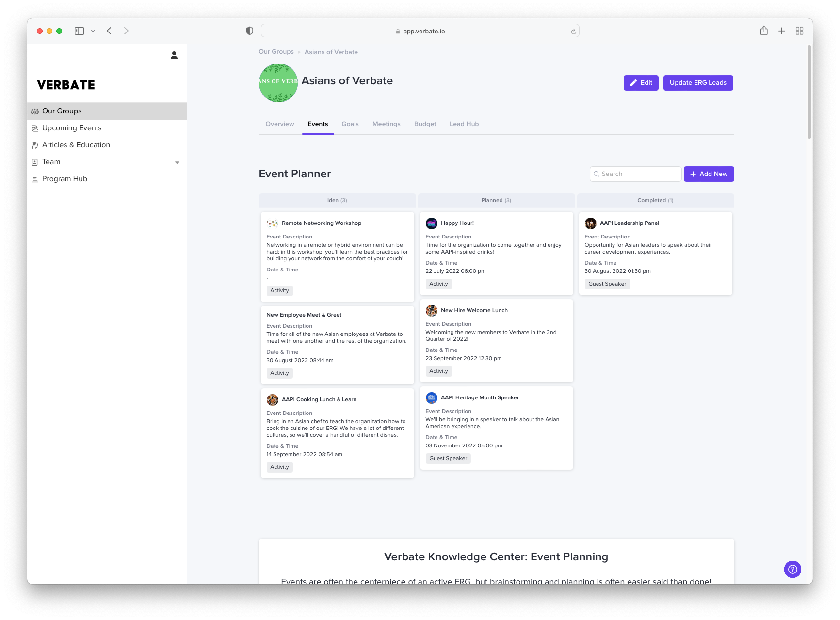Image resolution: width=840 pixels, height=620 pixels.
Task: Open the Lead Hub tab
Action: pyautogui.click(x=464, y=124)
